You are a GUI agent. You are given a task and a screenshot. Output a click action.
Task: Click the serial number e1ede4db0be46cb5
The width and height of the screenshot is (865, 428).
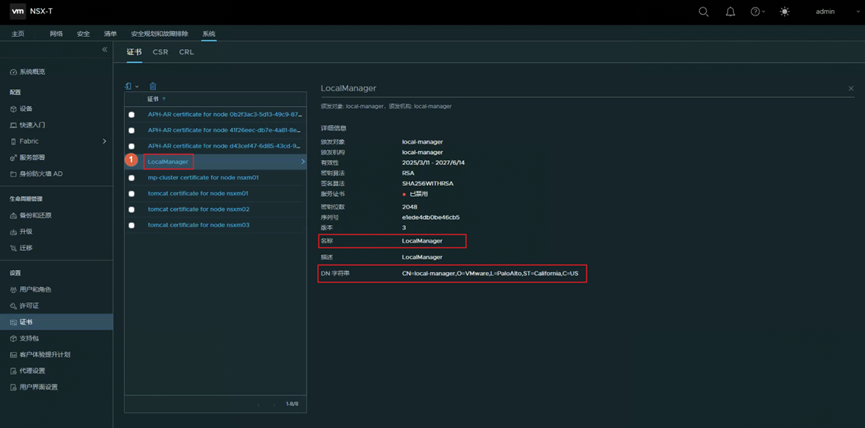pos(431,217)
